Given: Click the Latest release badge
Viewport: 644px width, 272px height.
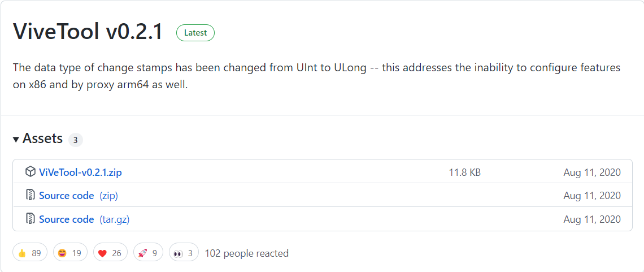Looking at the screenshot, I should tap(195, 33).
